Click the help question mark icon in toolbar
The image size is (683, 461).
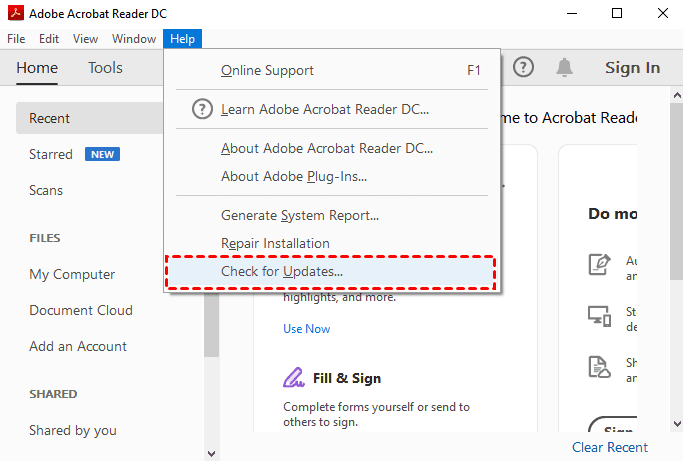[524, 67]
